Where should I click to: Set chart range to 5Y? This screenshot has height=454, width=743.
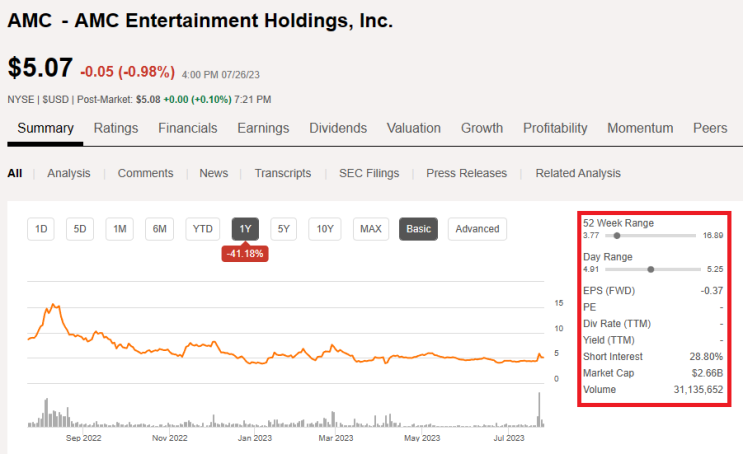[283, 229]
